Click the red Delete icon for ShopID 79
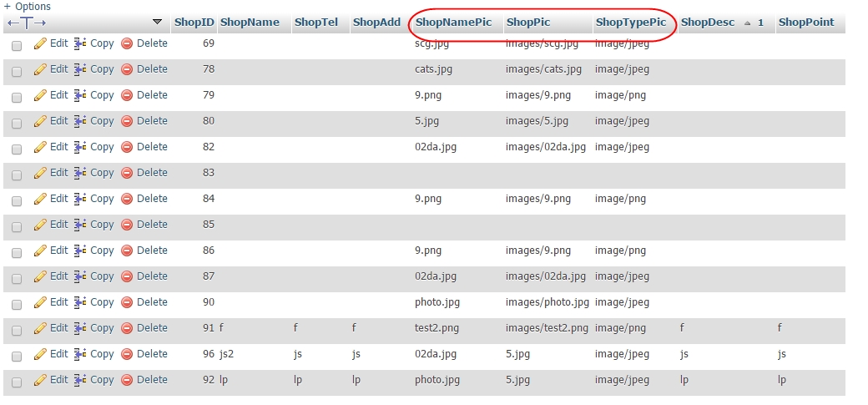Screen dimensions: 868x405 pyautogui.click(x=127, y=95)
